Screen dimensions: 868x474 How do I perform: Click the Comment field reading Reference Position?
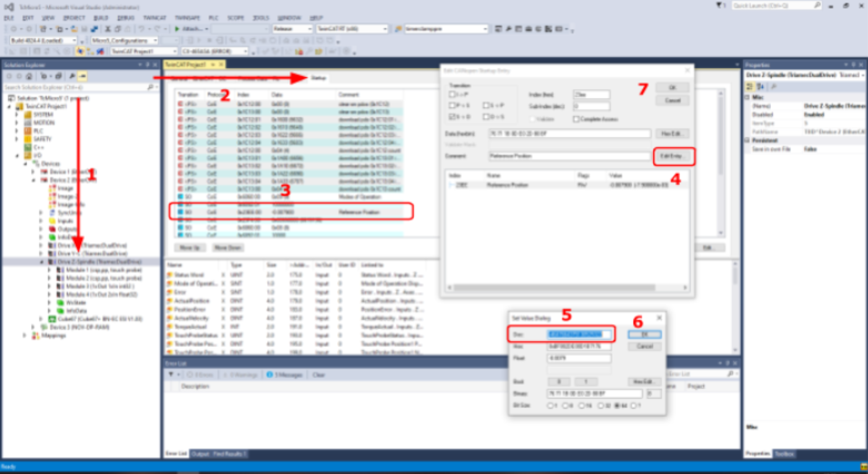[x=569, y=156]
